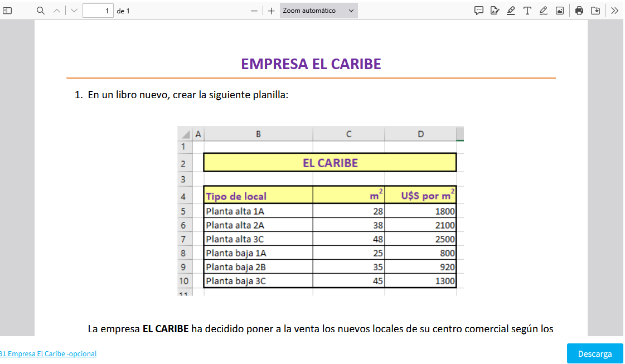Screen dimensions: 625x364
Task: Save the PDF with download icon
Action: (595, 11)
